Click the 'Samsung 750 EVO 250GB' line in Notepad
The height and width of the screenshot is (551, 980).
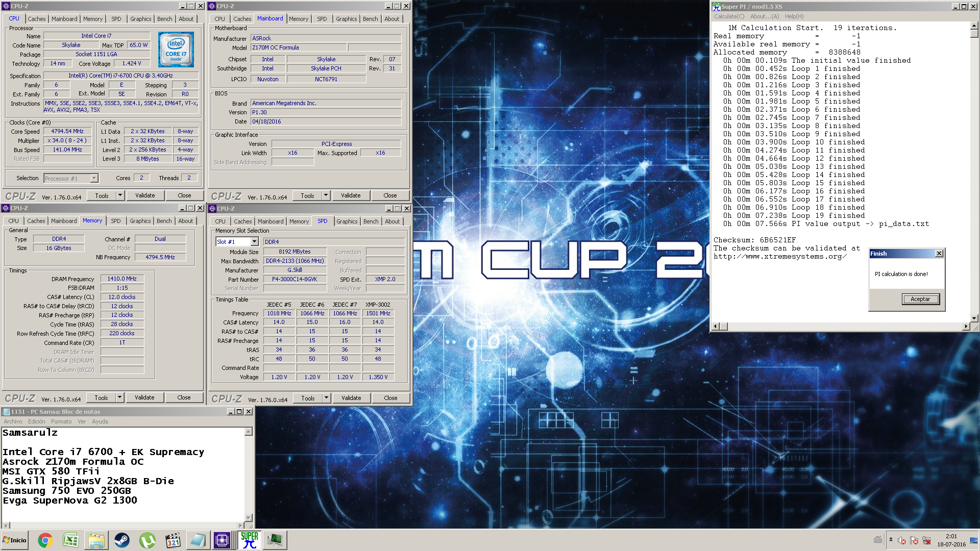67,490
